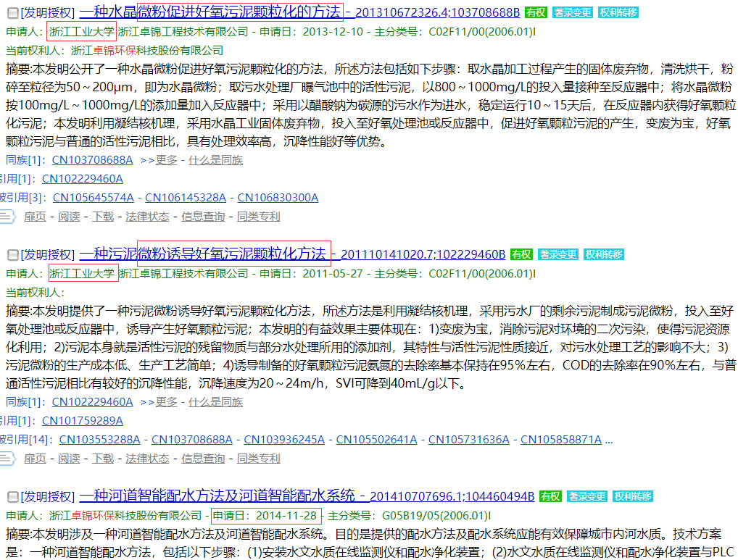Click the list icon beside 扉页 in the second result
This screenshot has width=738, height=560.
click(7, 459)
